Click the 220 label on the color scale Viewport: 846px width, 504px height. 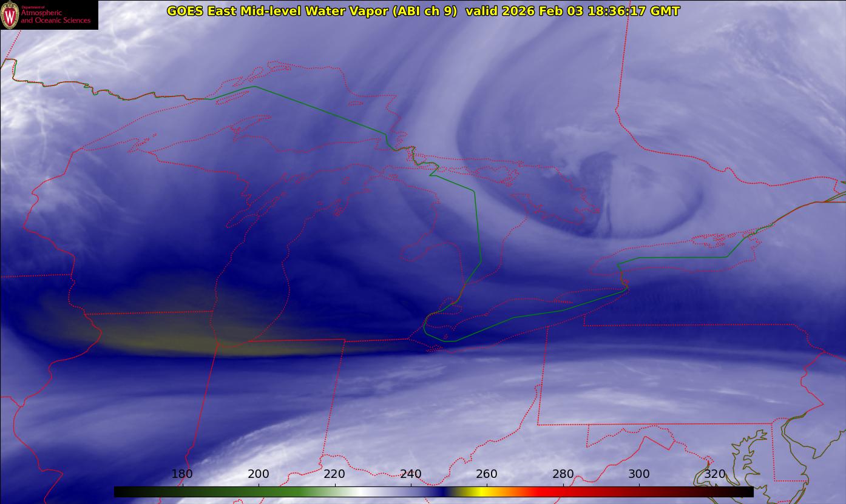[x=334, y=474]
